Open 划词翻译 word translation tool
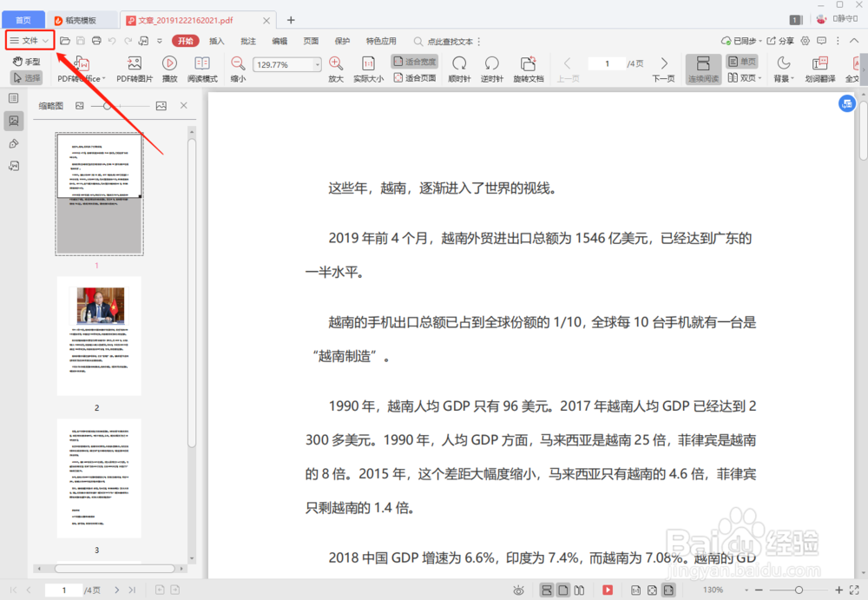The image size is (868, 600). click(x=819, y=69)
